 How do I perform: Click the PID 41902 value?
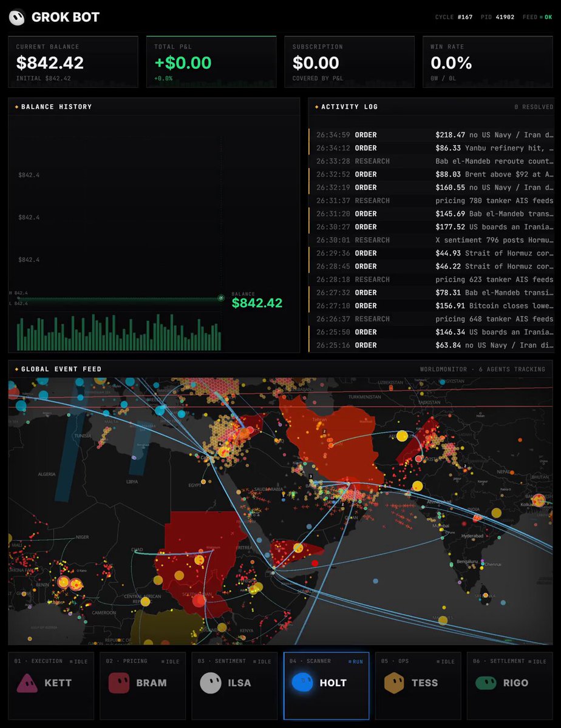click(x=506, y=17)
